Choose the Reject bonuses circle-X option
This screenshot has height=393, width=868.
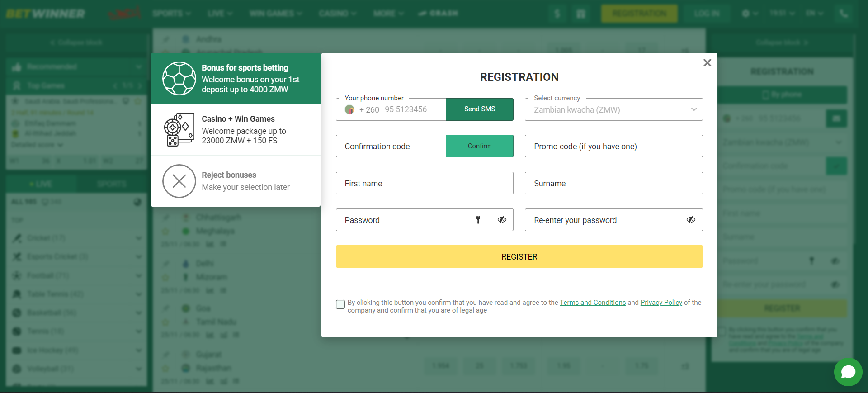[179, 181]
